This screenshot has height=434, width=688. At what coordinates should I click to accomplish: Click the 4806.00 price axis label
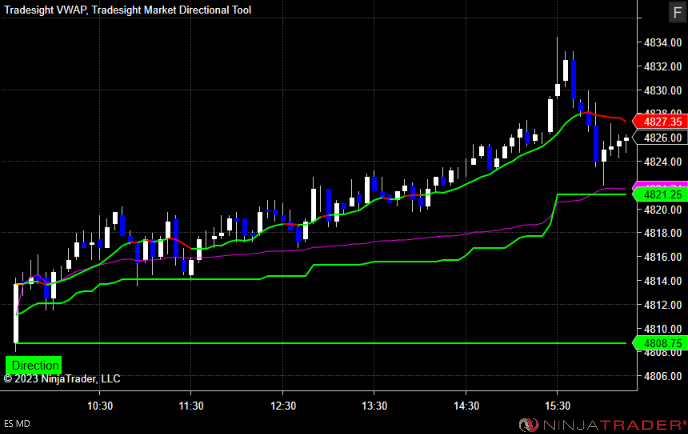[663, 376]
